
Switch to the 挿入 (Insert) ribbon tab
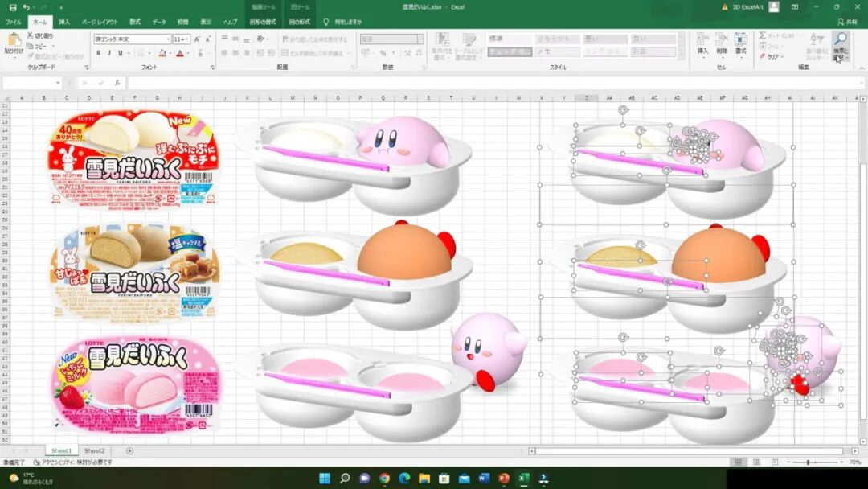pos(65,23)
